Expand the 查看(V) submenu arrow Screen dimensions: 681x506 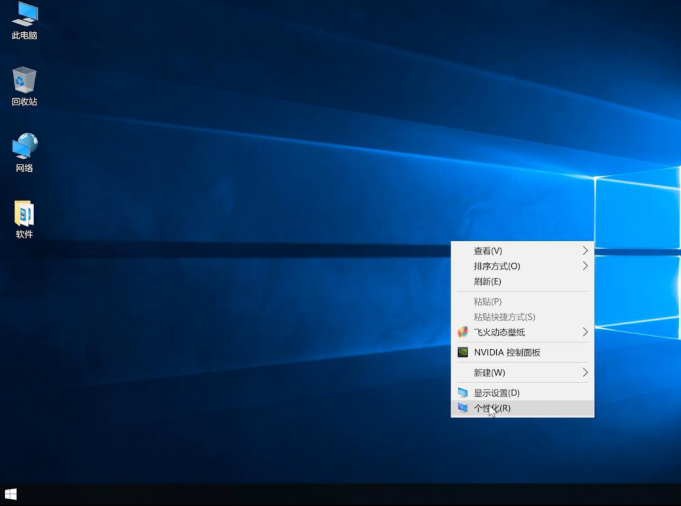click(x=585, y=251)
